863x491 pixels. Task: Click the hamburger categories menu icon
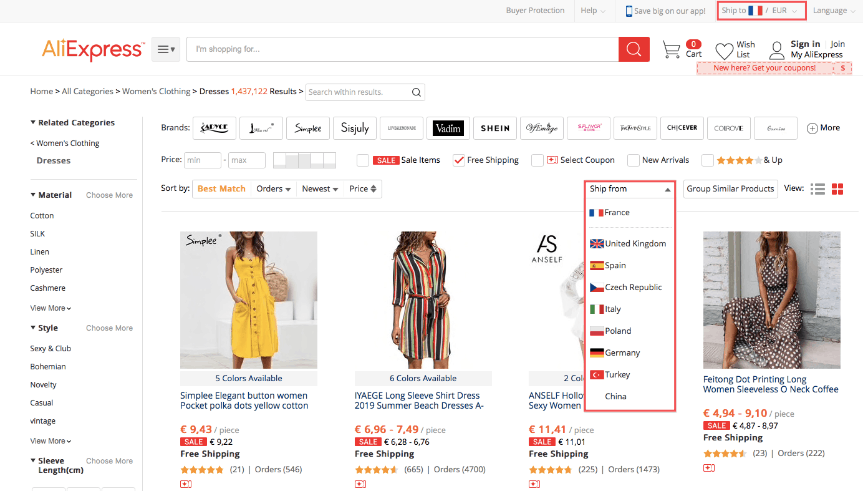click(x=165, y=50)
